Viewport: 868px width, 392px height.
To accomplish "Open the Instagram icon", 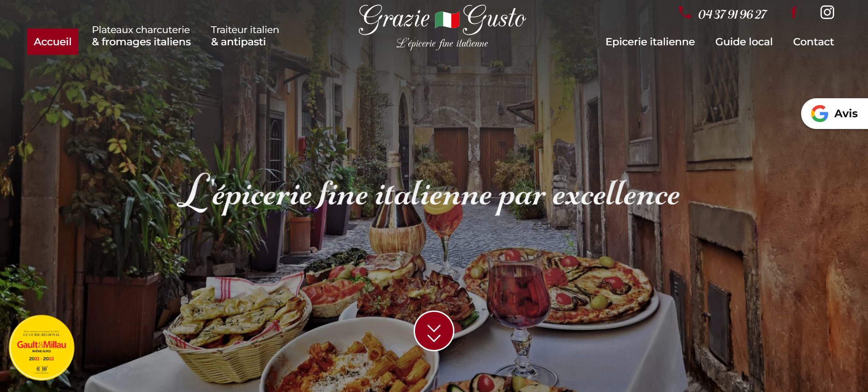I will 827,12.
